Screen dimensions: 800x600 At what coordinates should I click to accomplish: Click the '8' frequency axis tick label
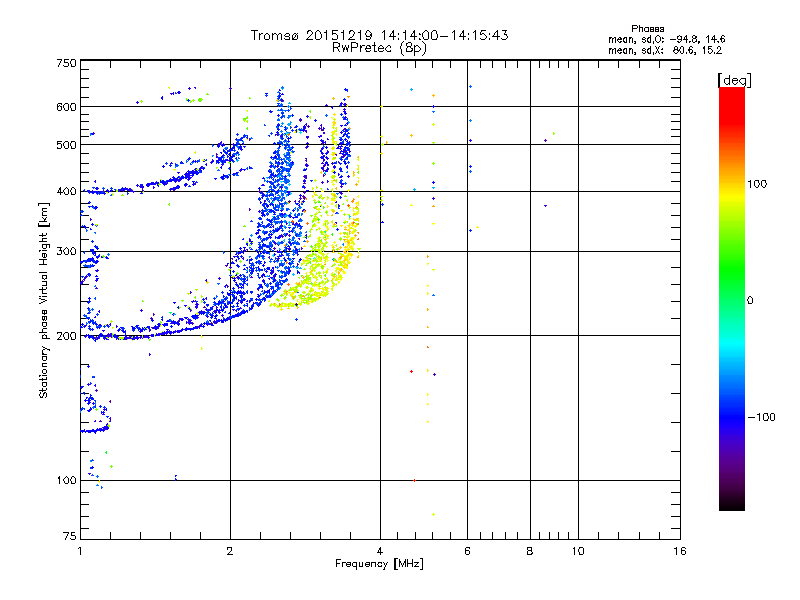[x=530, y=551]
